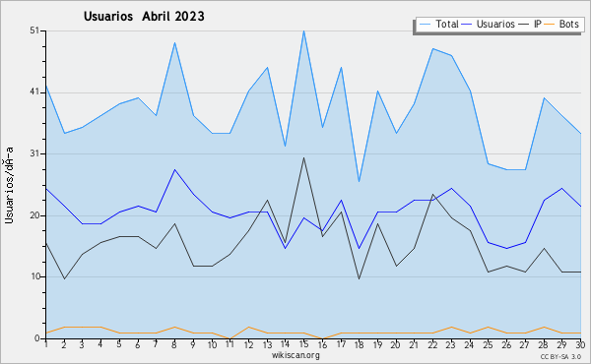
Task: Click the Usuarios/día y-axis label
Action: point(9,185)
